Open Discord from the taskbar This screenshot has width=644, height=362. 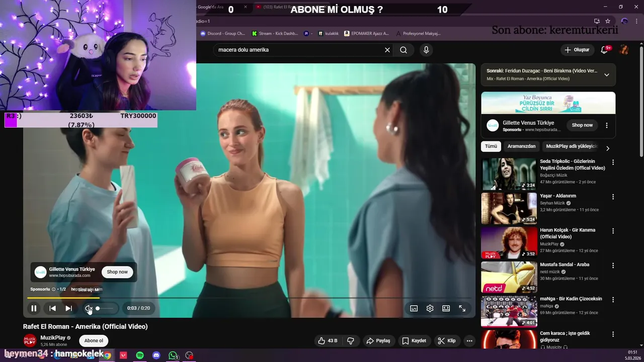point(156,355)
